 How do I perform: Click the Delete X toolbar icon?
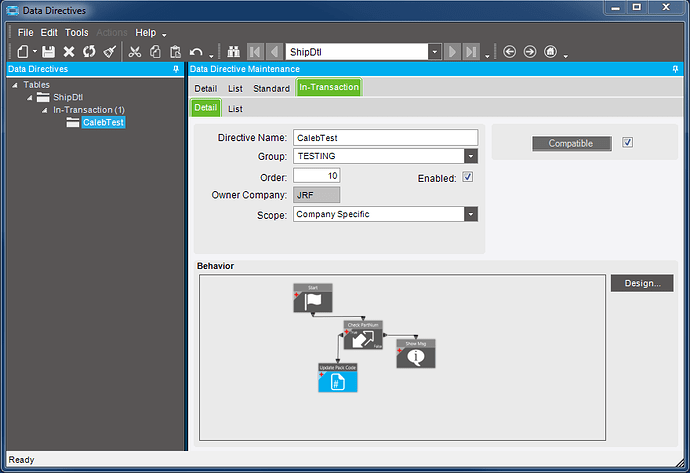[x=69, y=52]
